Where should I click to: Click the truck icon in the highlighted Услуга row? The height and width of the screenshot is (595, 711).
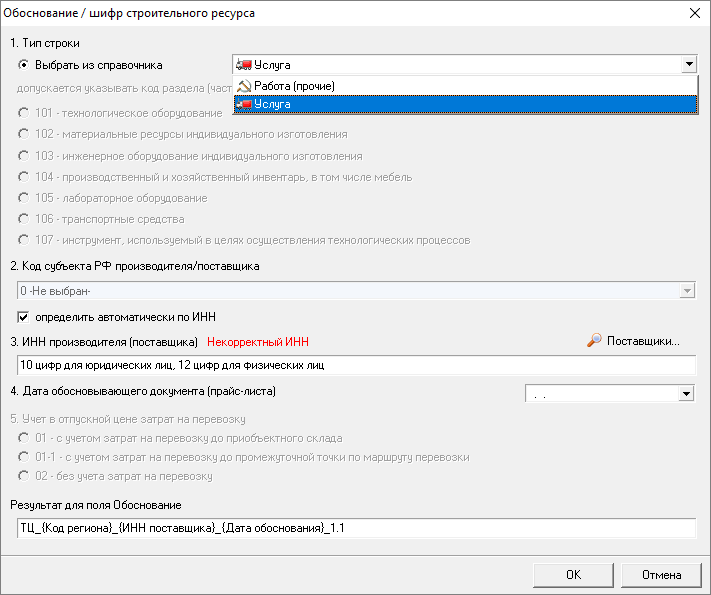tap(244, 104)
